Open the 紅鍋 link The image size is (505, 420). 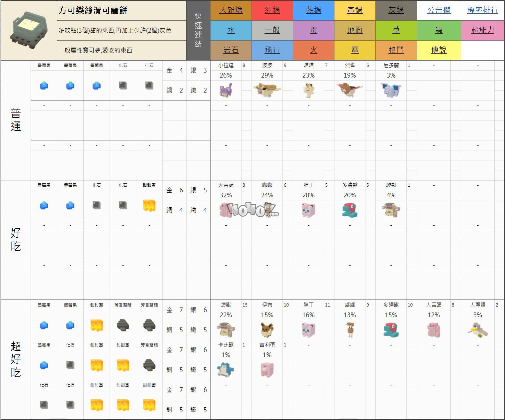click(x=272, y=10)
